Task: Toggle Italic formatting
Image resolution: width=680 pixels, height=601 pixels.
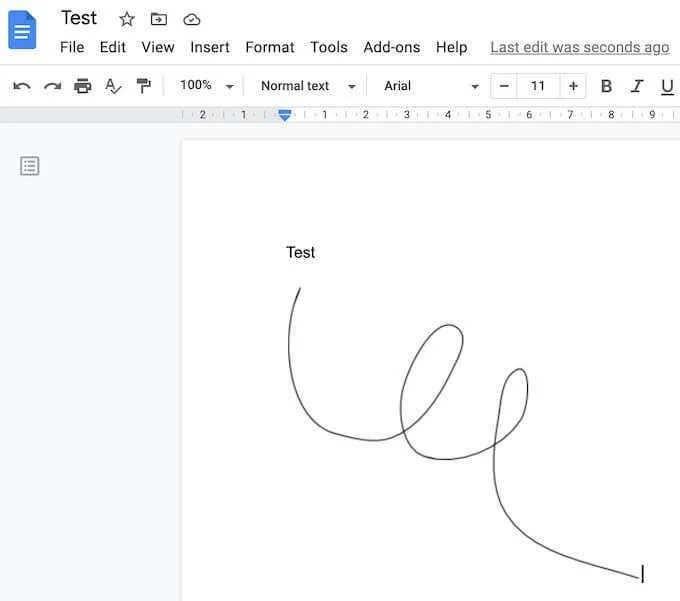Action: click(637, 86)
